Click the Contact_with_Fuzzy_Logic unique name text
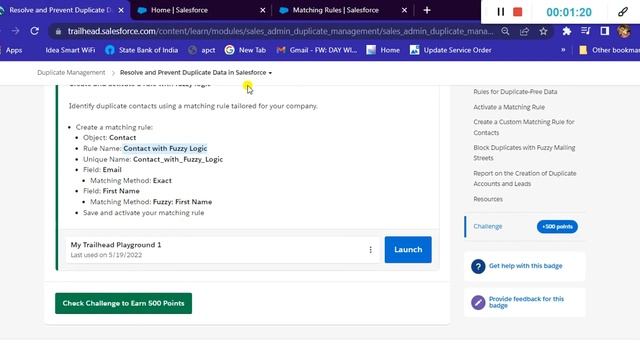 [178, 159]
